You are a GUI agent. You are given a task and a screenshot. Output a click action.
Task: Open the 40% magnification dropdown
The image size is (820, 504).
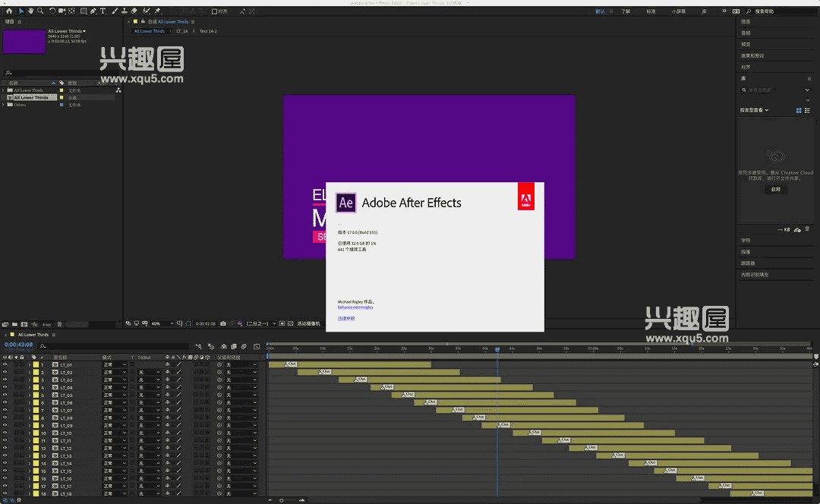(x=162, y=323)
